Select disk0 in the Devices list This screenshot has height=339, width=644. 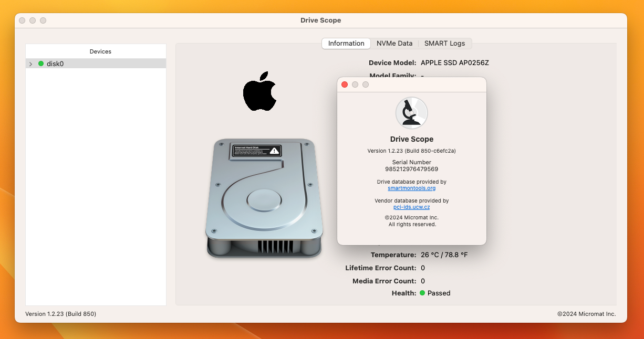pyautogui.click(x=96, y=63)
